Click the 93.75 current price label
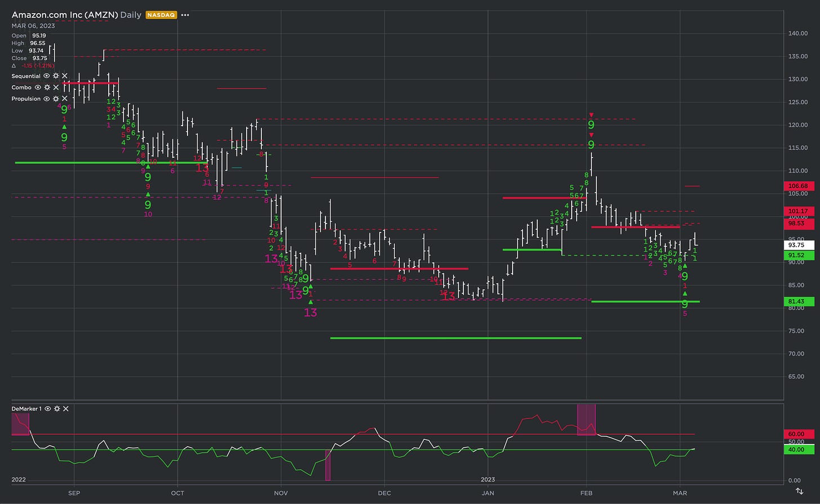The image size is (820, 504). click(799, 245)
